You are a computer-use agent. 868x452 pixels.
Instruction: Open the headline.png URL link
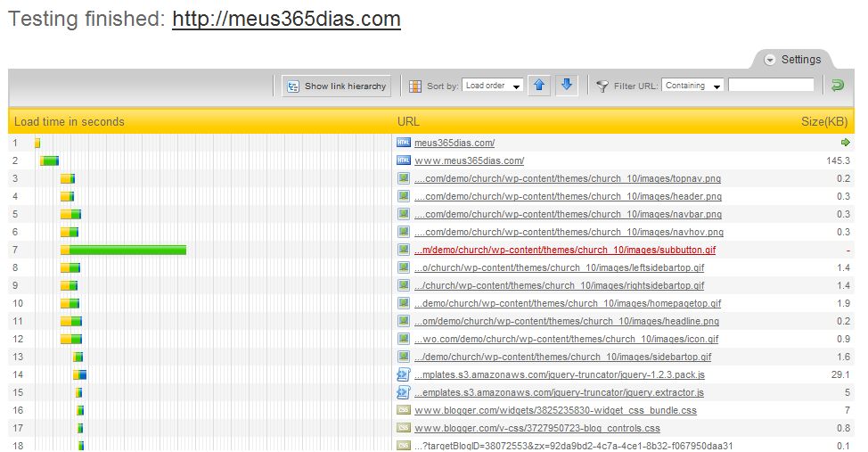(x=567, y=321)
